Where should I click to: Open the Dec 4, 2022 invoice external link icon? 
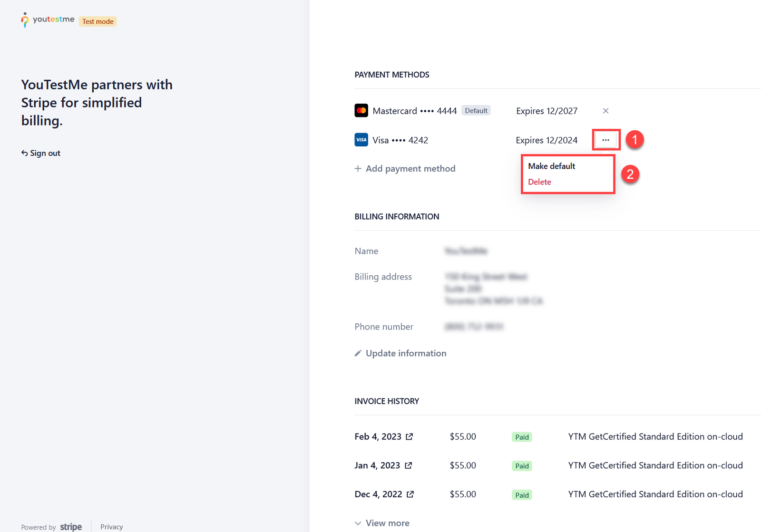410,494
